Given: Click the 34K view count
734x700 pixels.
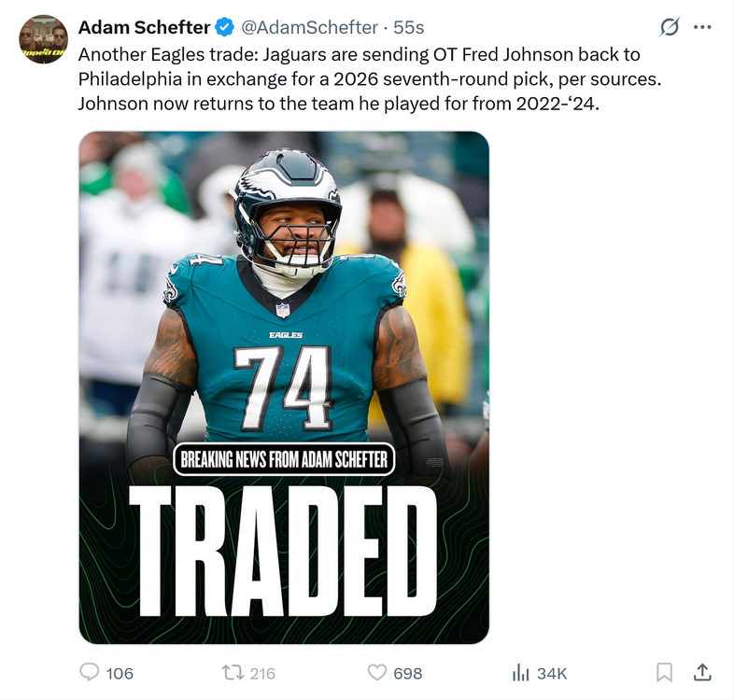Looking at the screenshot, I should (552, 673).
